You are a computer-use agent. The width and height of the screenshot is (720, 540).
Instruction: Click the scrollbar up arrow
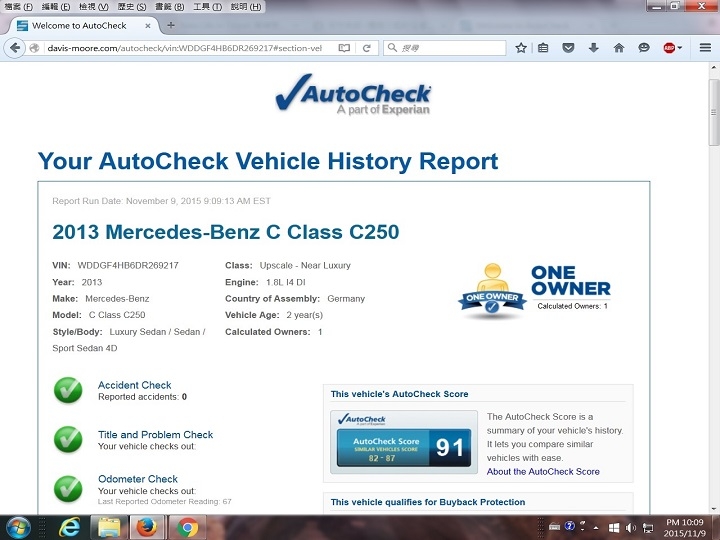pyautogui.click(x=713, y=68)
